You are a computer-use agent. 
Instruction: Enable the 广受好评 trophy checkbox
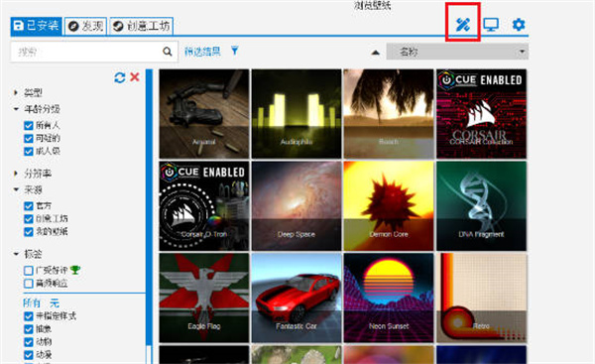(29, 271)
